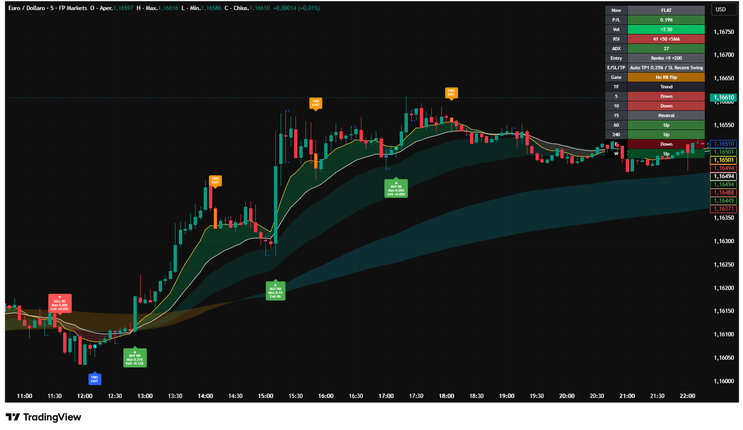Click the 15:00 time axis label

[265, 396]
